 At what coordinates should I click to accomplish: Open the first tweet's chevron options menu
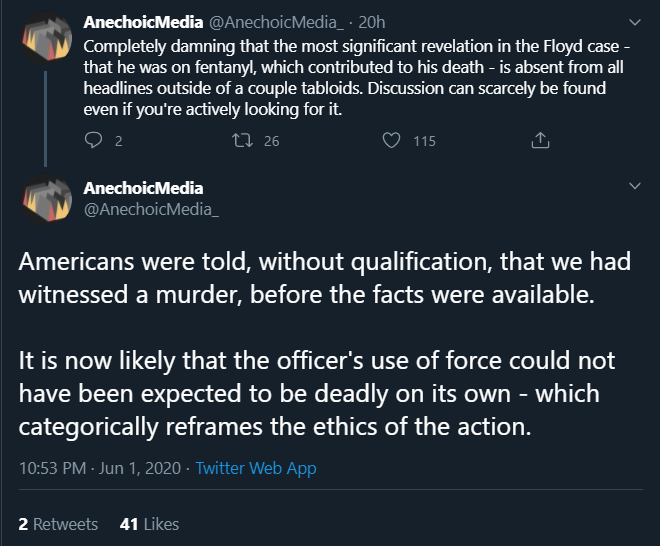pos(633,21)
